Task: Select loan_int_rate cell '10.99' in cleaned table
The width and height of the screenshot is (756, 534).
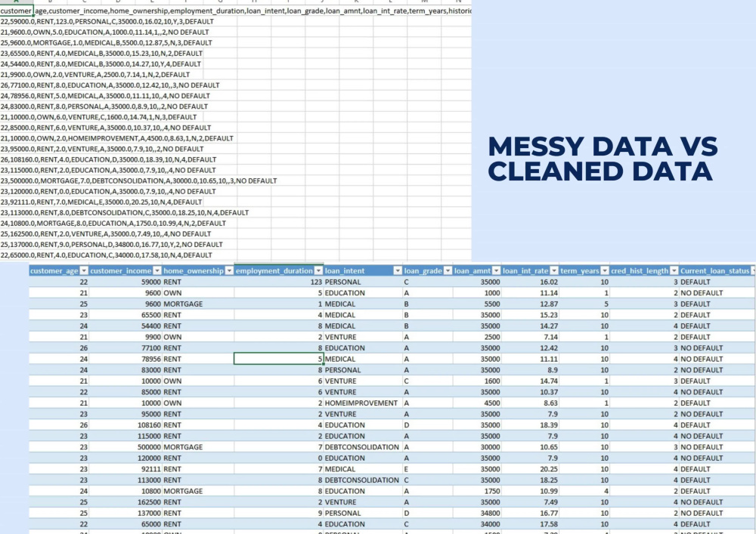Action: coord(531,491)
